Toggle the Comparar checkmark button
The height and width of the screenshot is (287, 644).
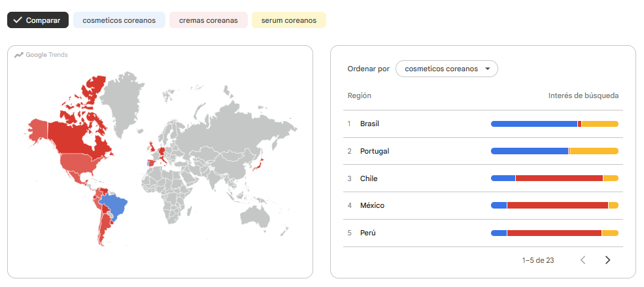pyautogui.click(x=38, y=20)
